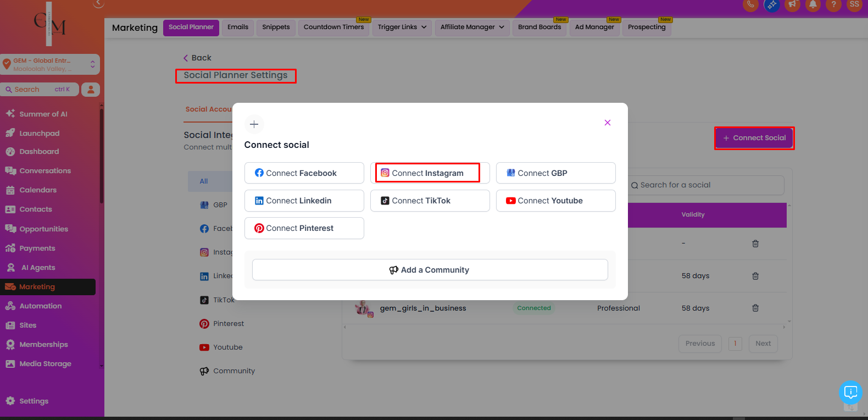Viewport: 868px width, 420px height.
Task: Select Connect Youtube option
Action: 555,201
